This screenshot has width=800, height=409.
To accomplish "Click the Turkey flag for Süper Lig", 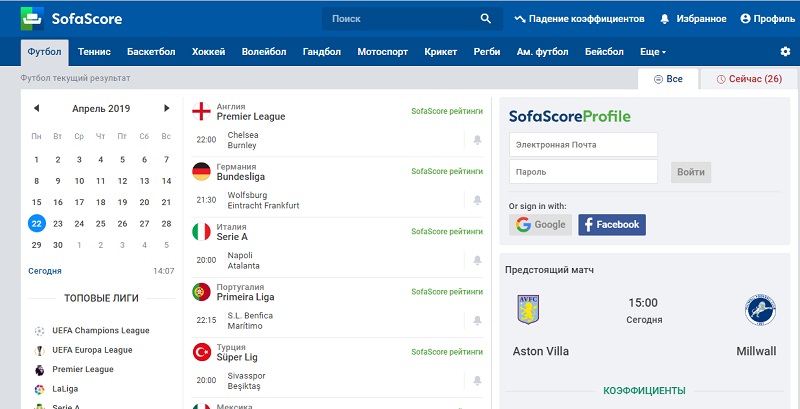I will 201,352.
